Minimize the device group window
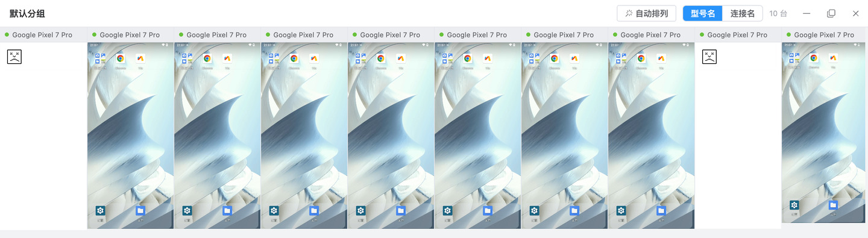The width and height of the screenshot is (868, 238). (x=807, y=13)
